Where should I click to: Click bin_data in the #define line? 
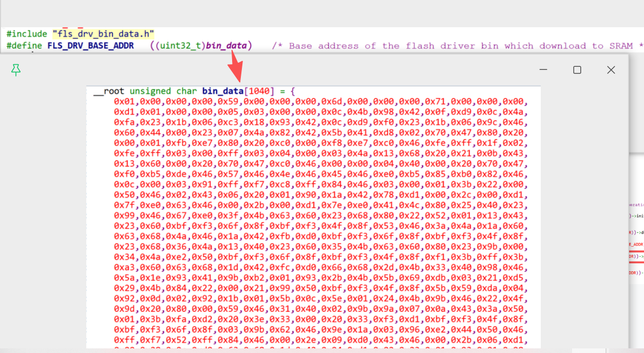click(226, 46)
